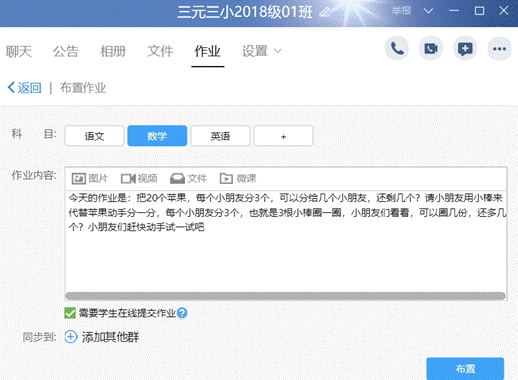Edit the group name with pencil icon
The image size is (518, 380).
[325, 12]
